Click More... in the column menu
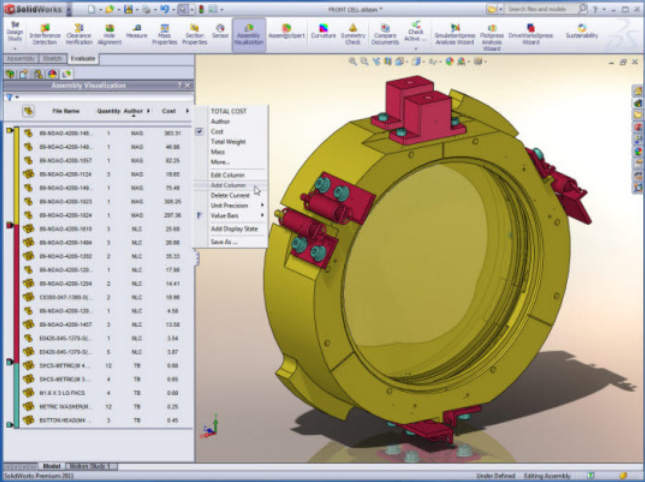Image resolution: width=645 pixels, height=482 pixels. click(220, 162)
